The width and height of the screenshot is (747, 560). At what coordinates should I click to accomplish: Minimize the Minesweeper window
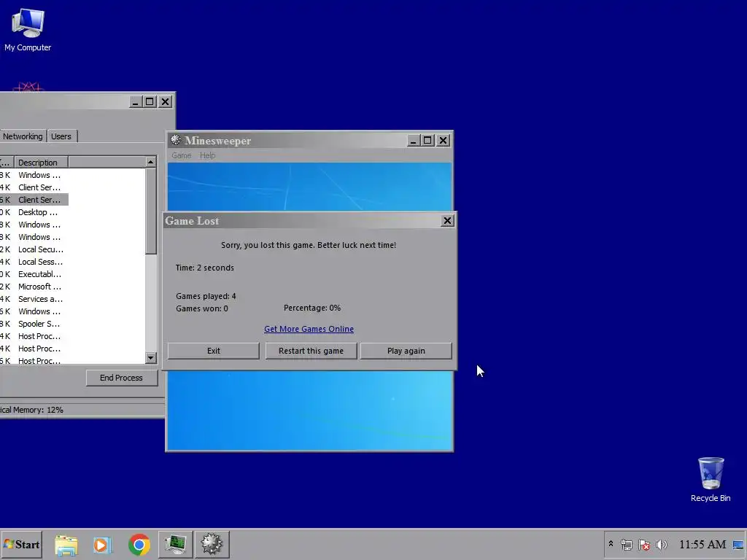(x=413, y=141)
